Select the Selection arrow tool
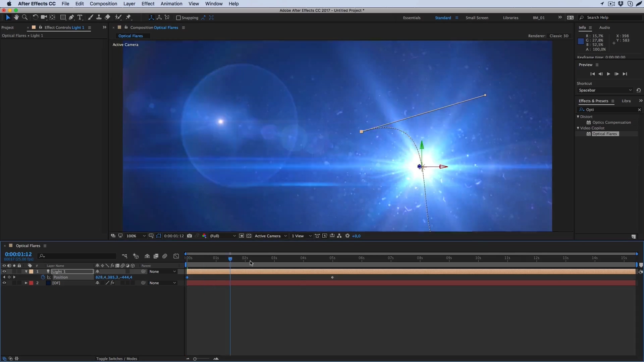The width and height of the screenshot is (644, 362). pyautogui.click(x=8, y=17)
